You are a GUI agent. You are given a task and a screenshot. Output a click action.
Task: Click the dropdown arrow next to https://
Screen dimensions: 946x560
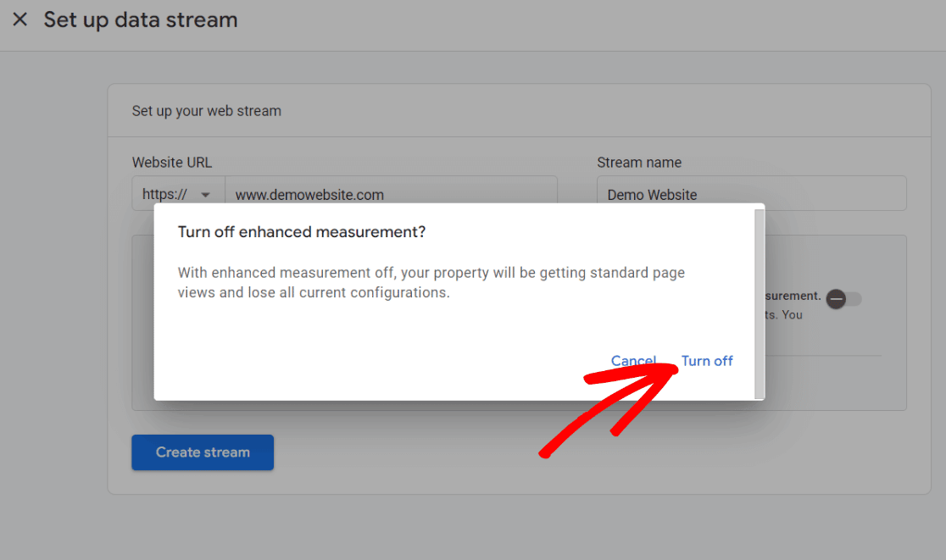click(206, 193)
